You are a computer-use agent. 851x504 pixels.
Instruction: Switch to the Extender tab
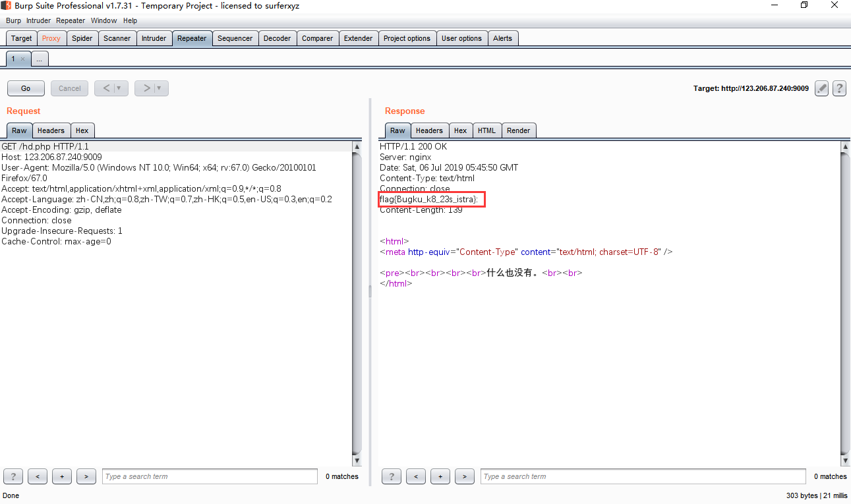359,38
